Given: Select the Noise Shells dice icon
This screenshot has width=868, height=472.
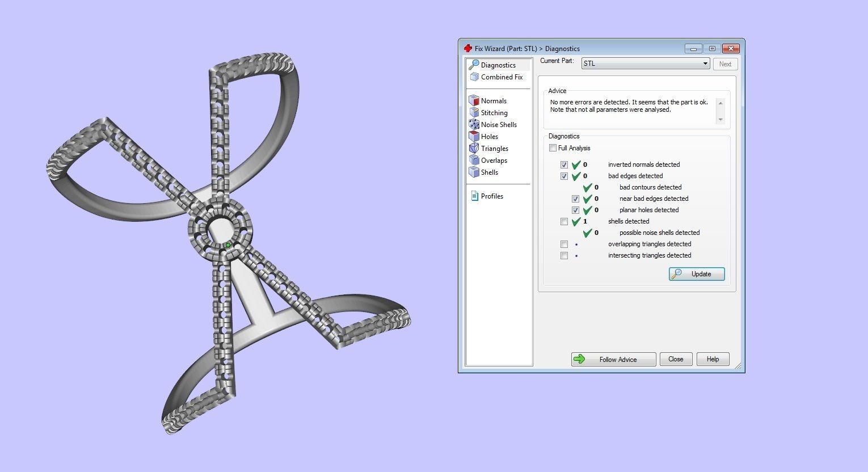Looking at the screenshot, I should (474, 124).
